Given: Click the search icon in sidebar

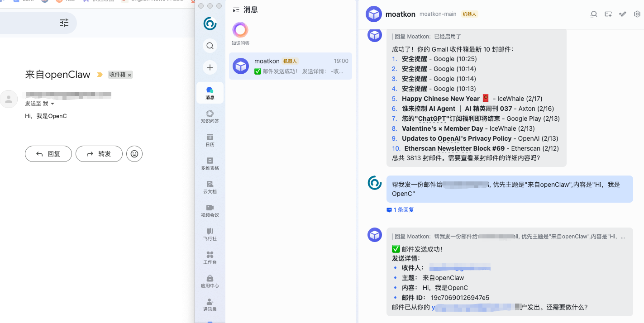Looking at the screenshot, I should click(210, 46).
